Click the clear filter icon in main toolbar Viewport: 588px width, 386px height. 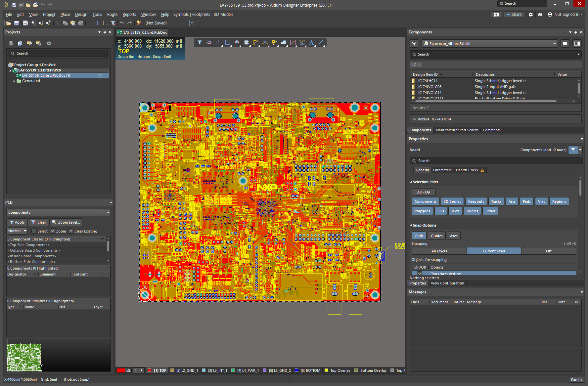(113, 23)
